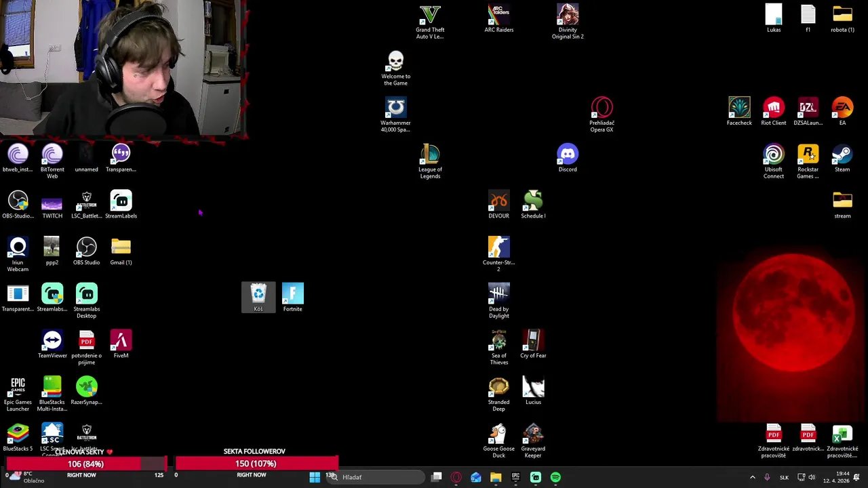Select the robota (1) folder

click(x=842, y=18)
